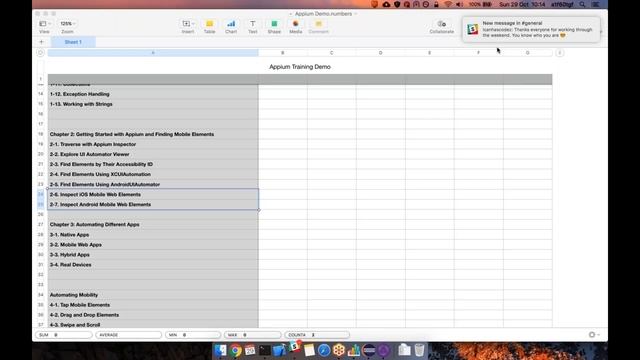
Task: Click the Appium Training Demo table title
Action: point(300,67)
